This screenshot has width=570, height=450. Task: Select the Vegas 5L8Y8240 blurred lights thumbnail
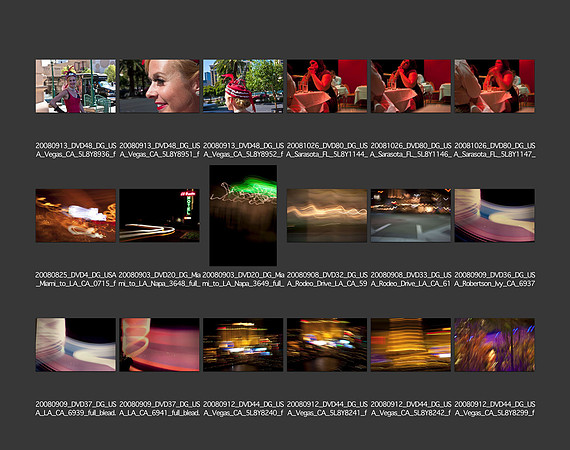243,345
